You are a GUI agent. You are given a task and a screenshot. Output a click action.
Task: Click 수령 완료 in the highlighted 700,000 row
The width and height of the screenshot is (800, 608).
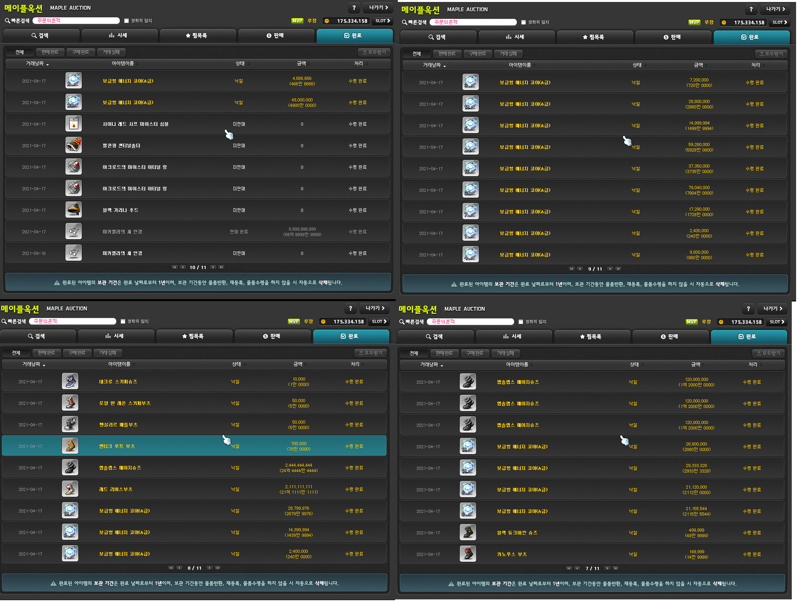(354, 446)
